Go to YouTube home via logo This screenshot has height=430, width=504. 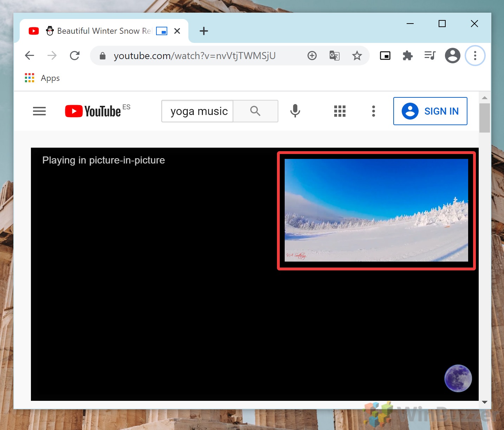[x=93, y=111]
